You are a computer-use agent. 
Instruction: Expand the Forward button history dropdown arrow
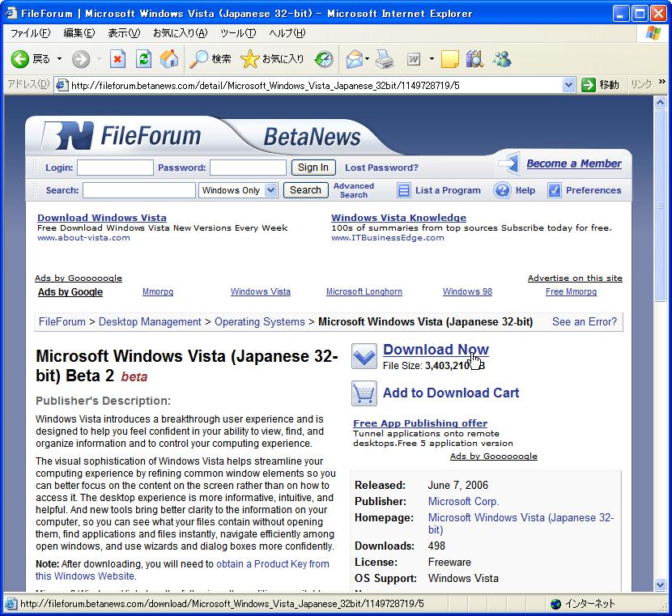[99, 59]
